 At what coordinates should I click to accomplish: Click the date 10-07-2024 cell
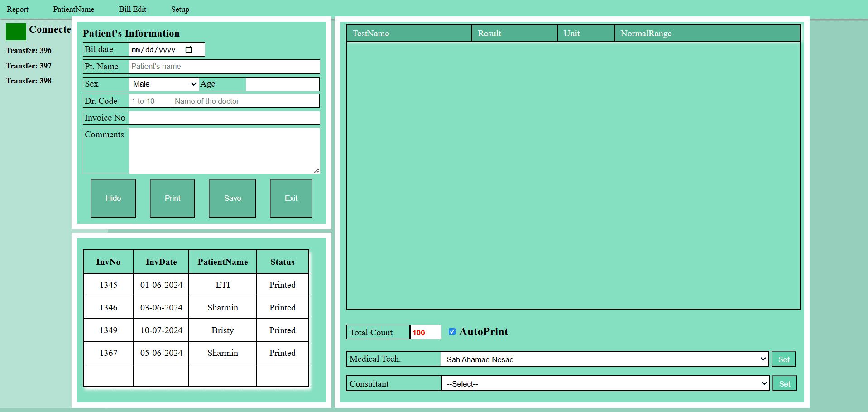[x=161, y=330]
